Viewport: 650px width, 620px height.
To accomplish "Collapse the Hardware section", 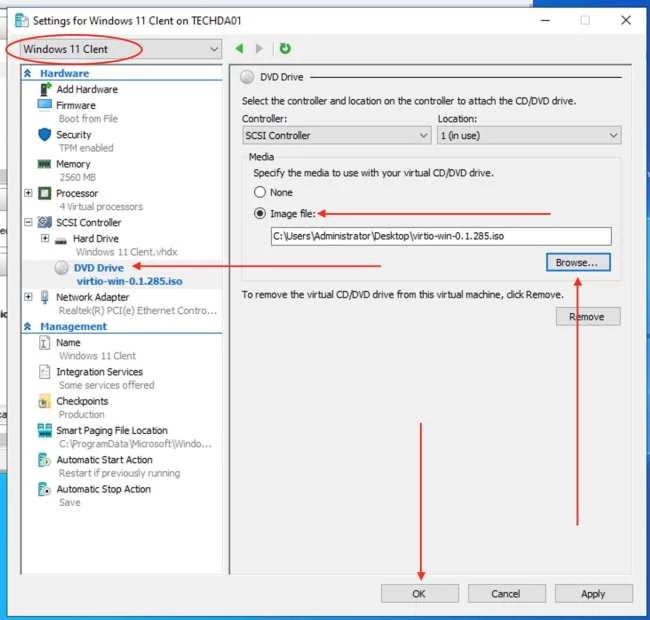I will click(28, 73).
